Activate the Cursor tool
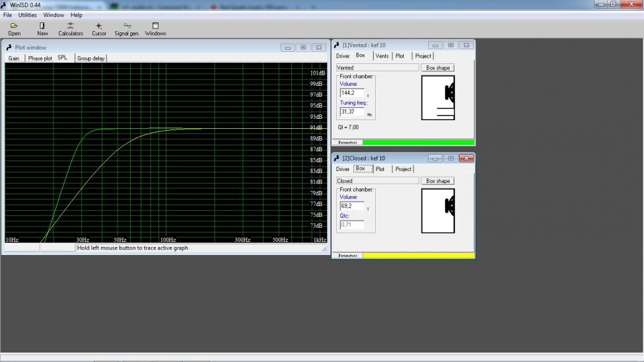The height and width of the screenshot is (362, 644). [99, 29]
